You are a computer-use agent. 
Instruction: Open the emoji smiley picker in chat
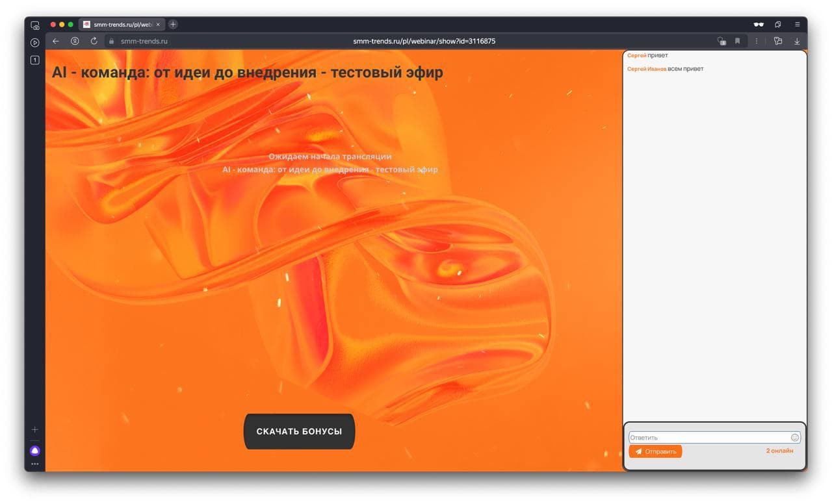point(795,438)
